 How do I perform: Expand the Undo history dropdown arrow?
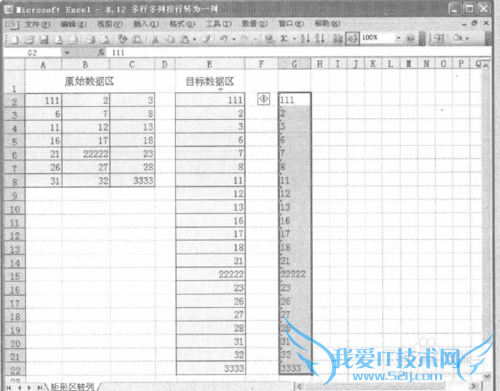[x=234, y=39]
